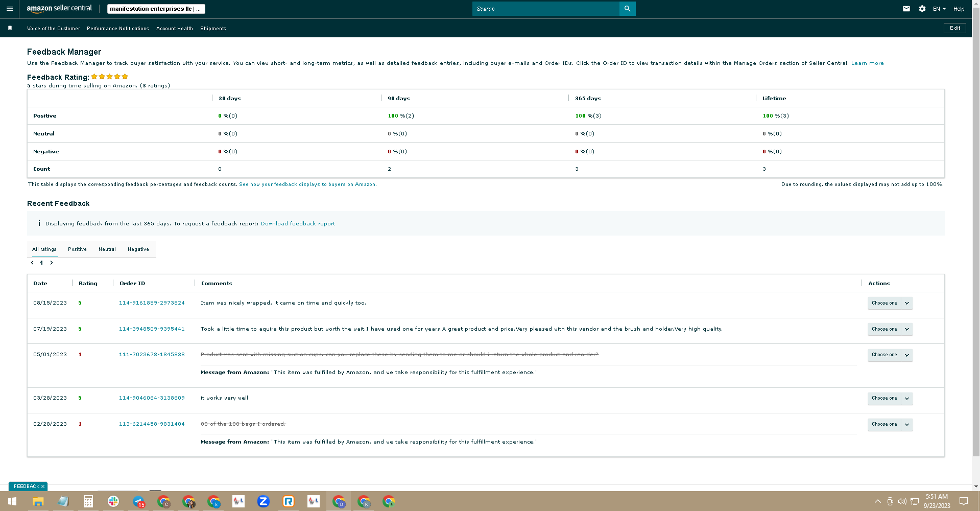Image resolution: width=980 pixels, height=511 pixels.
Task: Click the Rating column header
Action: click(88, 284)
